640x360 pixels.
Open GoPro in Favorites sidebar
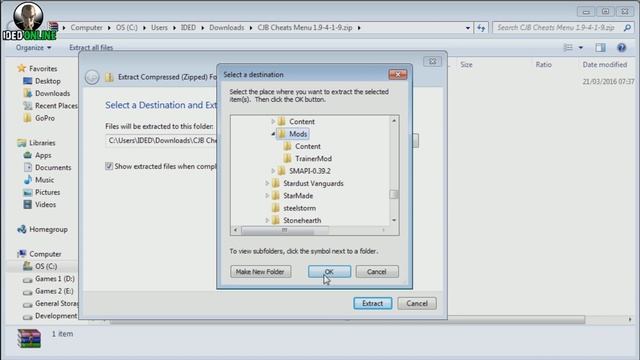pyautogui.click(x=44, y=118)
